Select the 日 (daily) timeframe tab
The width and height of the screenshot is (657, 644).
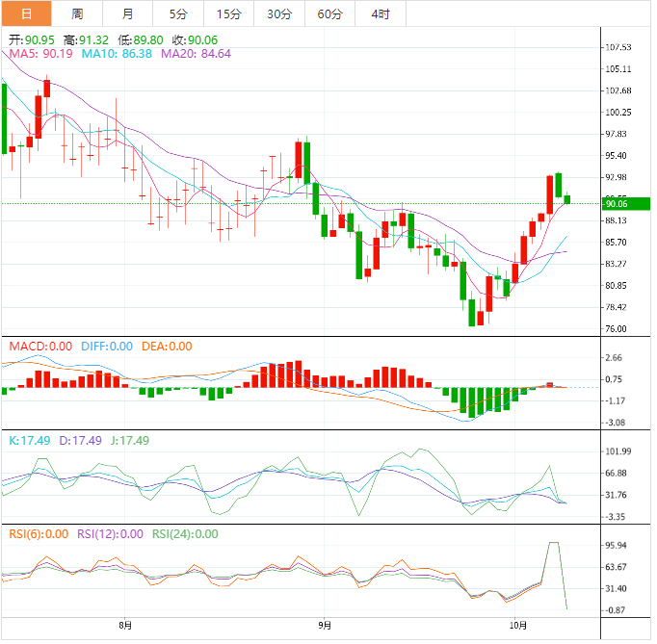coord(26,13)
